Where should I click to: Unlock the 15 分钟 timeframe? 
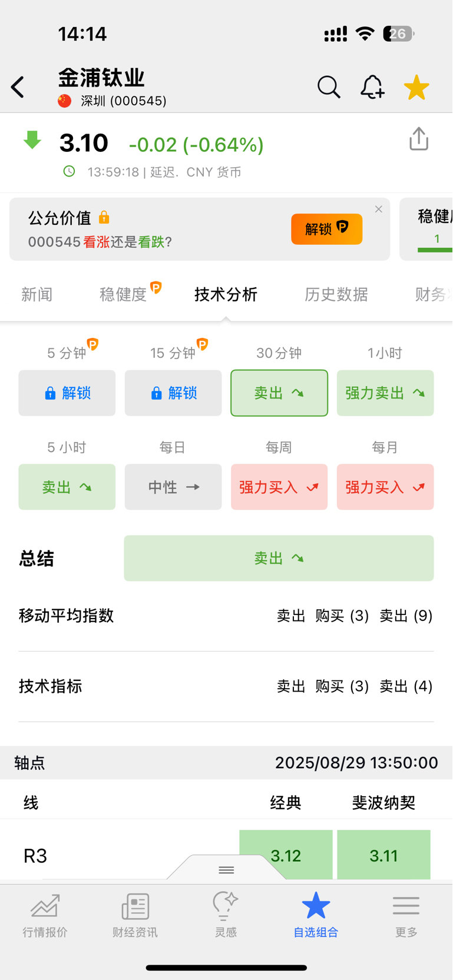(x=173, y=393)
